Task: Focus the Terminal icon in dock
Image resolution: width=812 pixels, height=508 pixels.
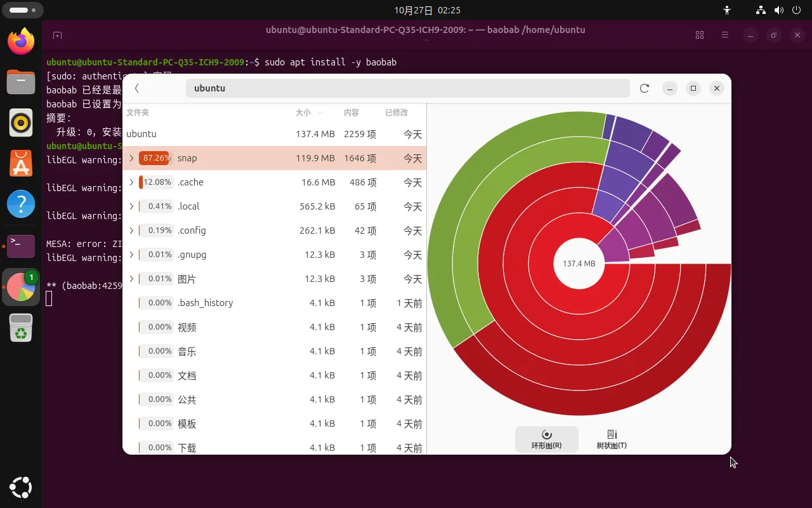Action: [21, 246]
